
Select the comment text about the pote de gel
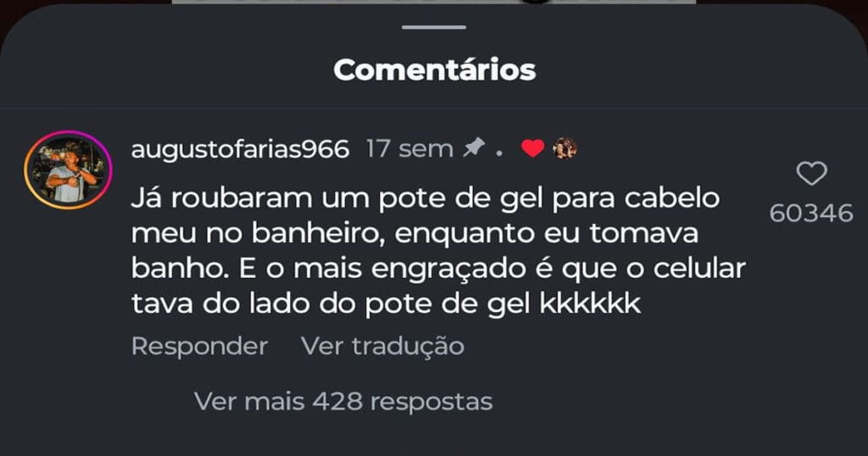(x=438, y=251)
